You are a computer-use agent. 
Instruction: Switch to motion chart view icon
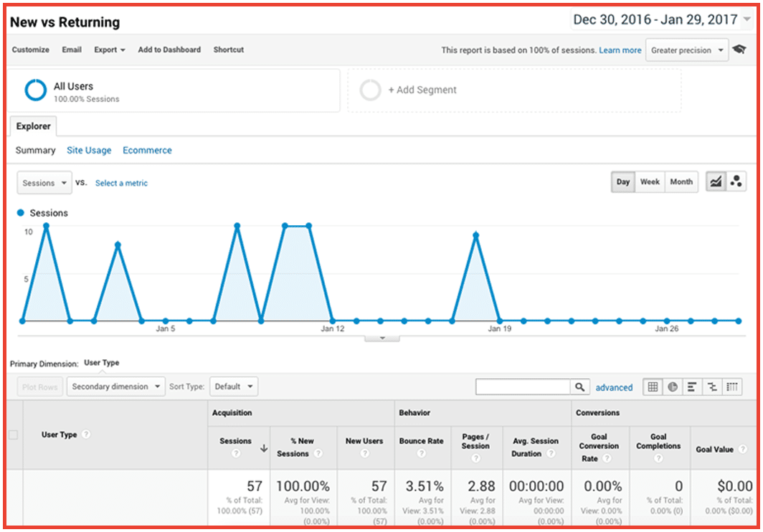736,181
